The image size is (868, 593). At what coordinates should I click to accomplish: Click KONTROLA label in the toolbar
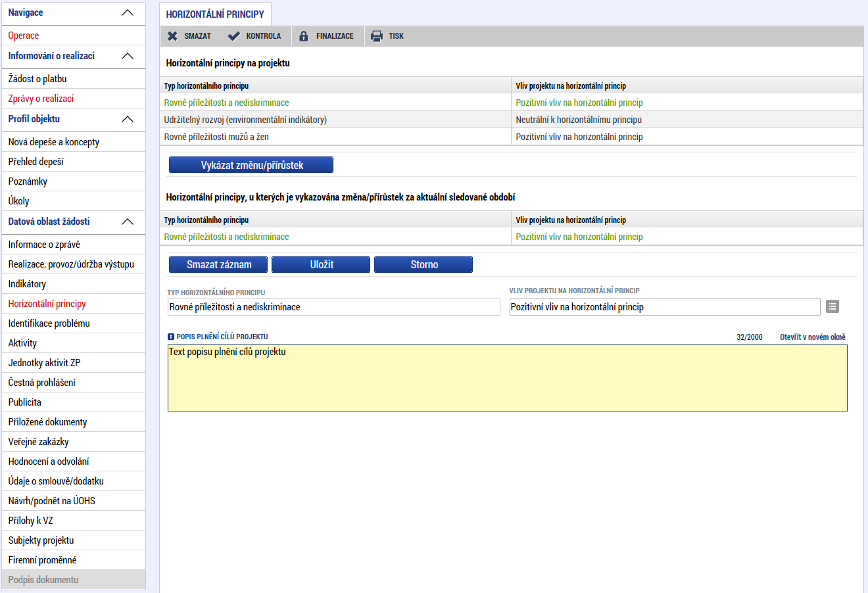coord(263,36)
